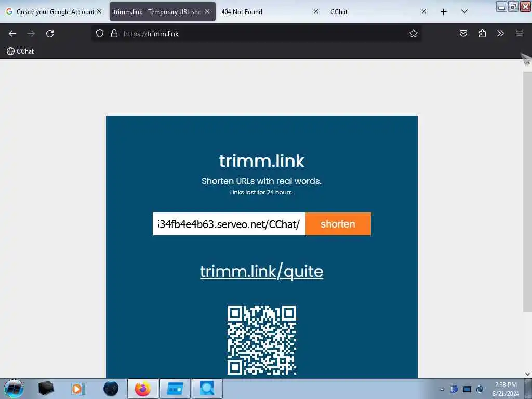Click the scrollbar down arrow
The image size is (532, 399).
point(527,374)
